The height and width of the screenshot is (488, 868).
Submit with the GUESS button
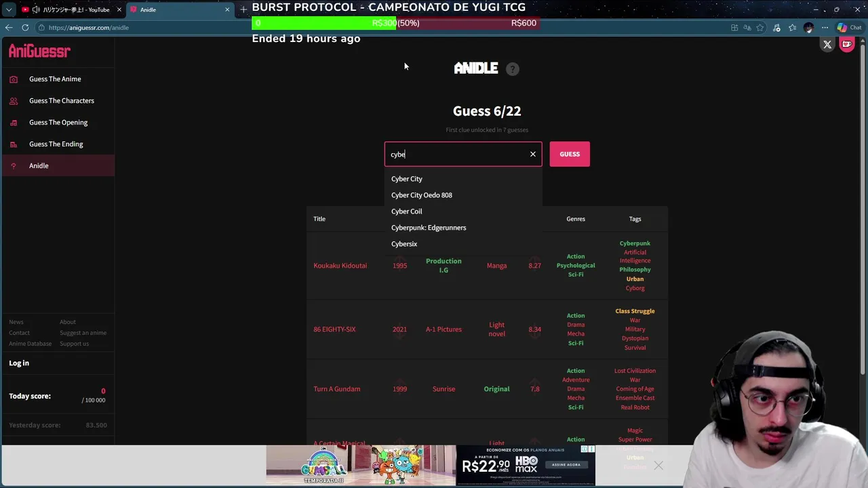pyautogui.click(x=570, y=154)
